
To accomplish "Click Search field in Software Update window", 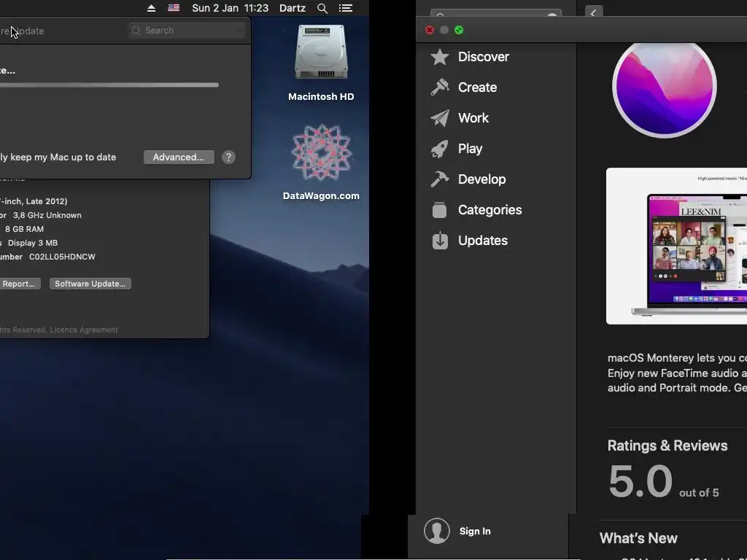I will point(187,31).
